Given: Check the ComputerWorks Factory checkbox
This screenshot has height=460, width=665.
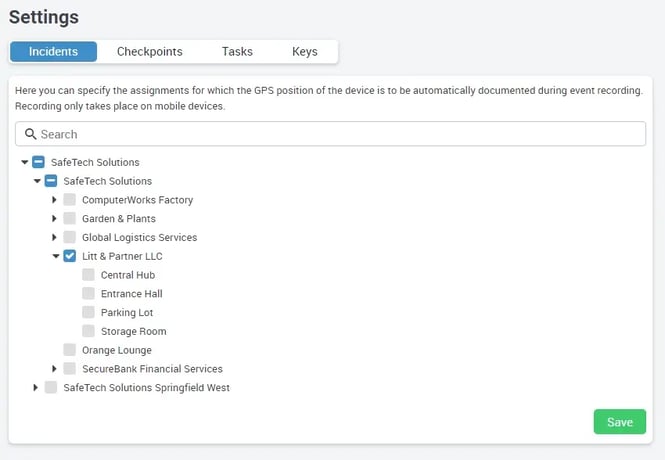Looking at the screenshot, I should [x=70, y=200].
